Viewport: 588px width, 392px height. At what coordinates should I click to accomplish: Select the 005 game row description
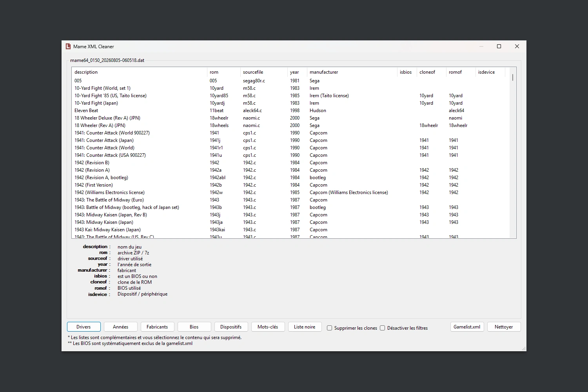click(x=78, y=81)
